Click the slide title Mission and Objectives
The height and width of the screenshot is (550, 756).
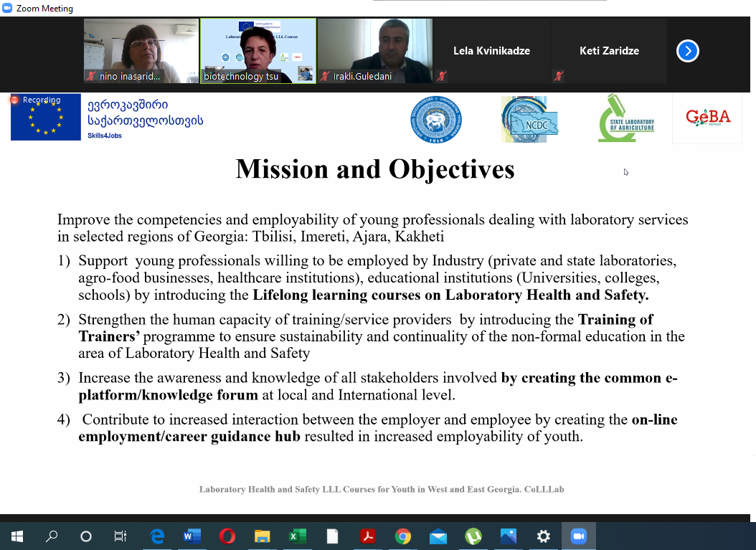pos(375,169)
